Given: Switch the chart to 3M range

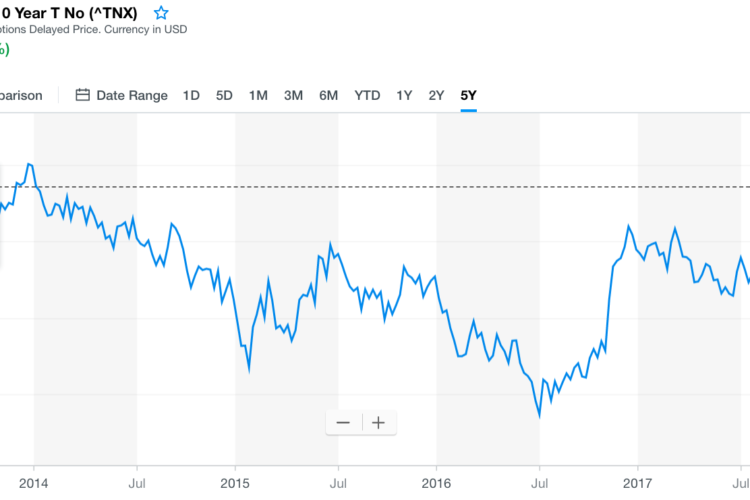Looking at the screenshot, I should pos(293,95).
